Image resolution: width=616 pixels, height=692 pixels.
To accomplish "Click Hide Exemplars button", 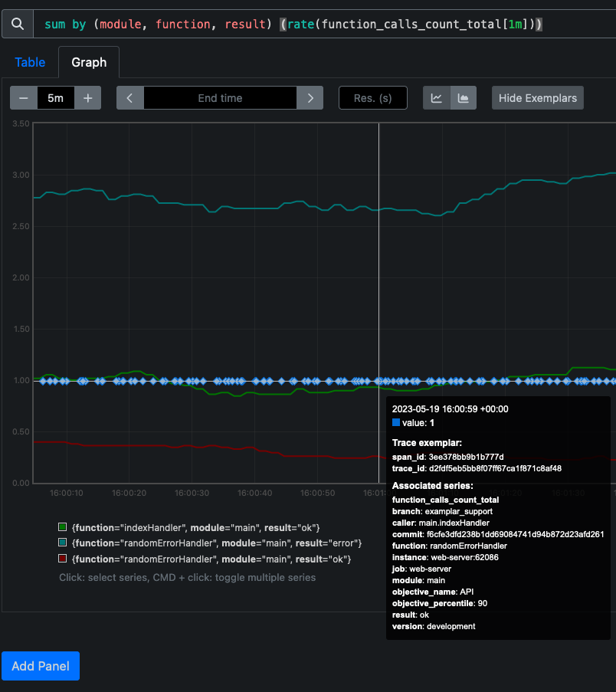I will [x=537, y=98].
